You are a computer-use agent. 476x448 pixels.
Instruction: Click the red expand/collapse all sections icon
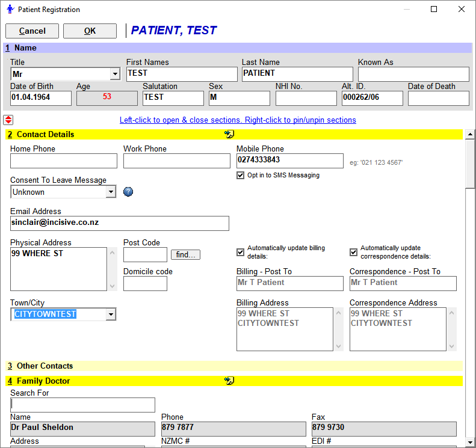click(8, 120)
